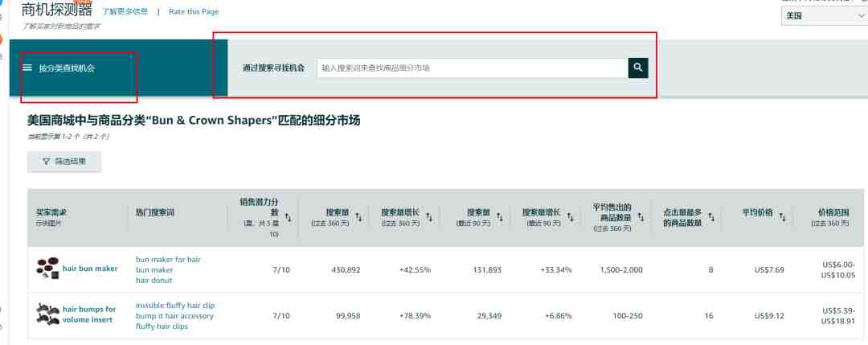Sort by 搜索量增长 past 360 days arrows
The image size is (868, 345).
[429, 217]
